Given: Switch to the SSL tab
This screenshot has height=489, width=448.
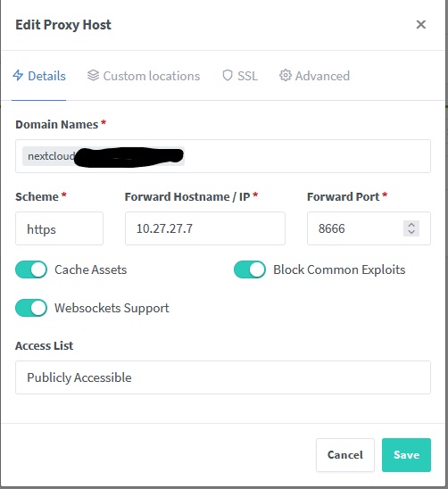Looking at the screenshot, I should [240, 76].
